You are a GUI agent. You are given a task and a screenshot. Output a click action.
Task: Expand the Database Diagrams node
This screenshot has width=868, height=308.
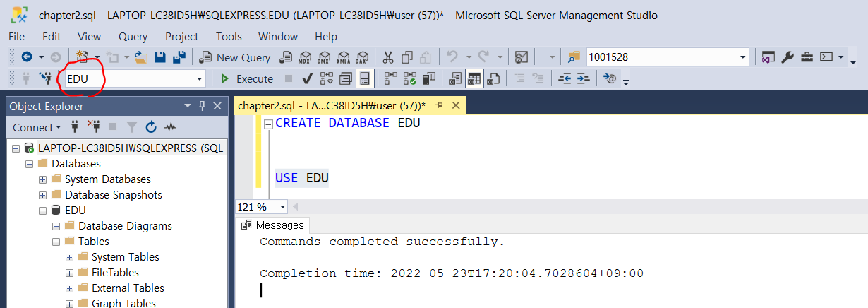coord(56,226)
